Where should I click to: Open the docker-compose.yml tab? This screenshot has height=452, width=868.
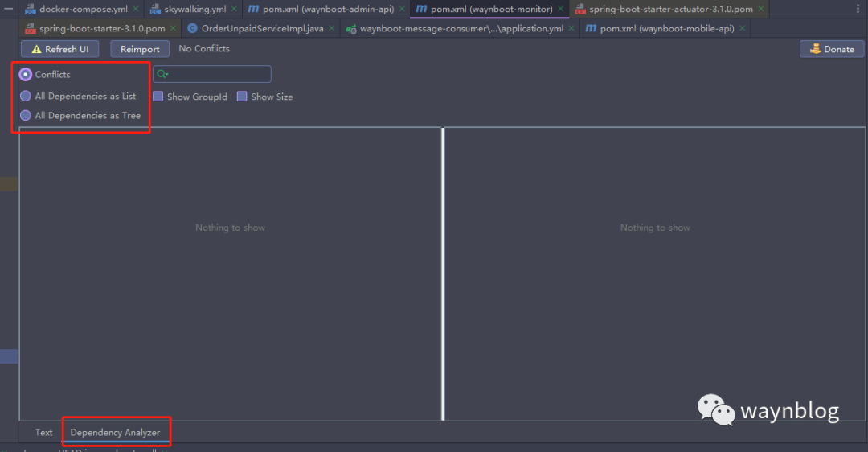coord(83,9)
